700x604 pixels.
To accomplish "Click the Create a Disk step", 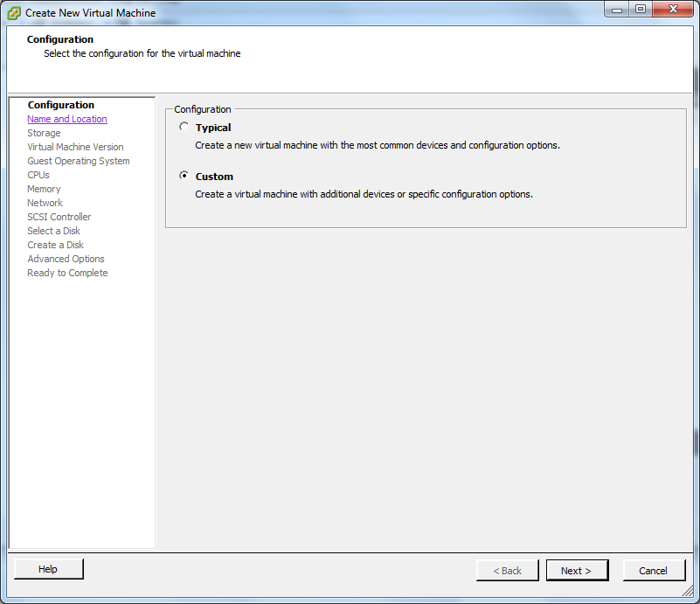I will [x=55, y=245].
